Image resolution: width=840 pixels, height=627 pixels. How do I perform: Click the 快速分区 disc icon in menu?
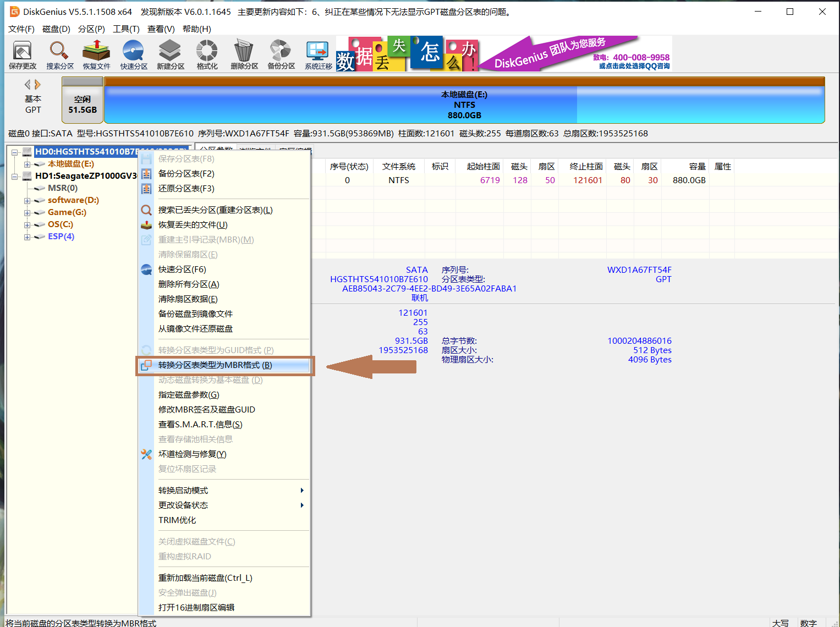(x=146, y=269)
